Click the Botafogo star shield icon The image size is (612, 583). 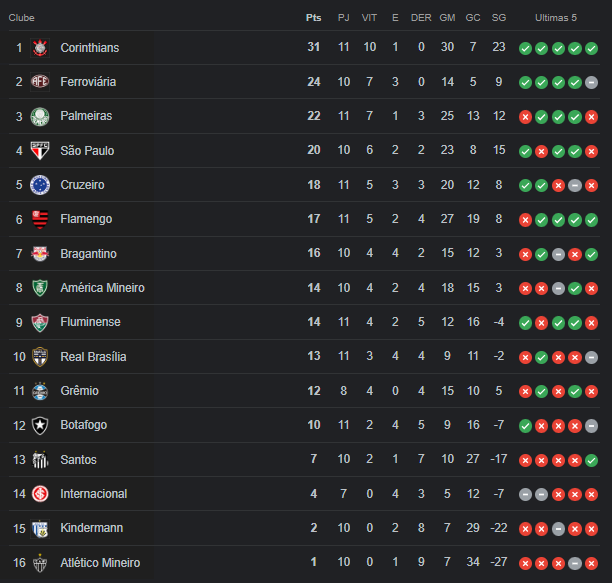tap(40, 425)
